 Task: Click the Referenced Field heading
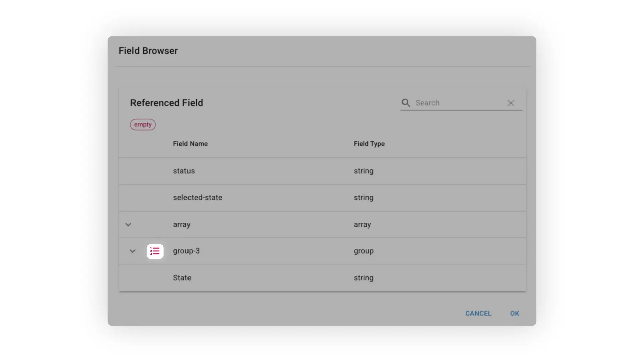pyautogui.click(x=166, y=103)
